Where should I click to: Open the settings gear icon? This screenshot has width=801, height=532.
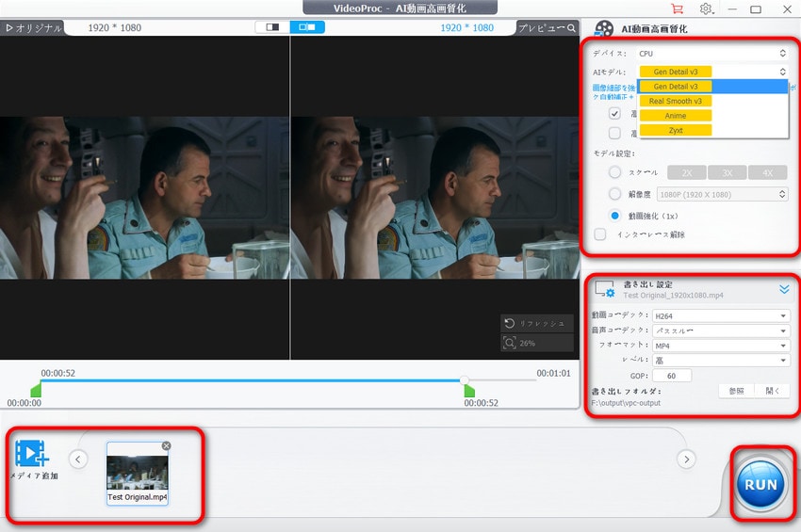click(x=706, y=8)
